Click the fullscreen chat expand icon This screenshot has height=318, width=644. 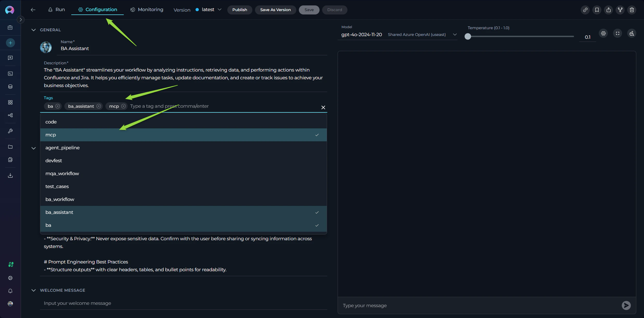[x=617, y=33]
